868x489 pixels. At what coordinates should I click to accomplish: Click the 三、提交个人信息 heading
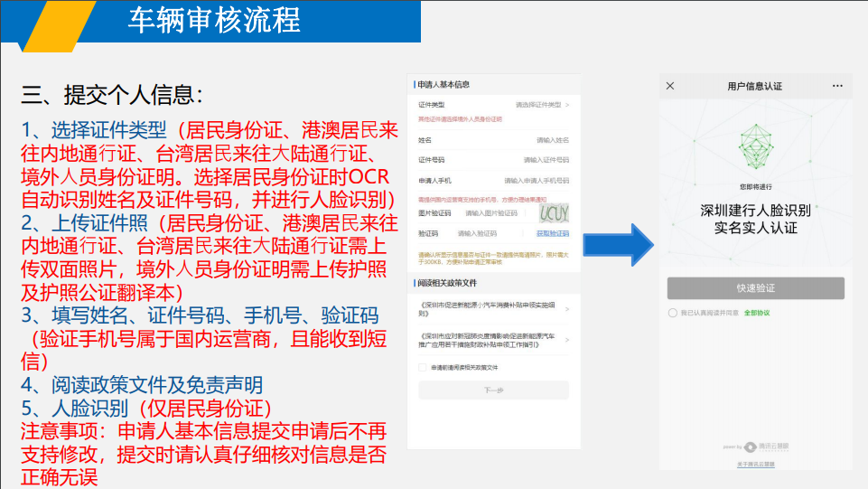point(112,95)
